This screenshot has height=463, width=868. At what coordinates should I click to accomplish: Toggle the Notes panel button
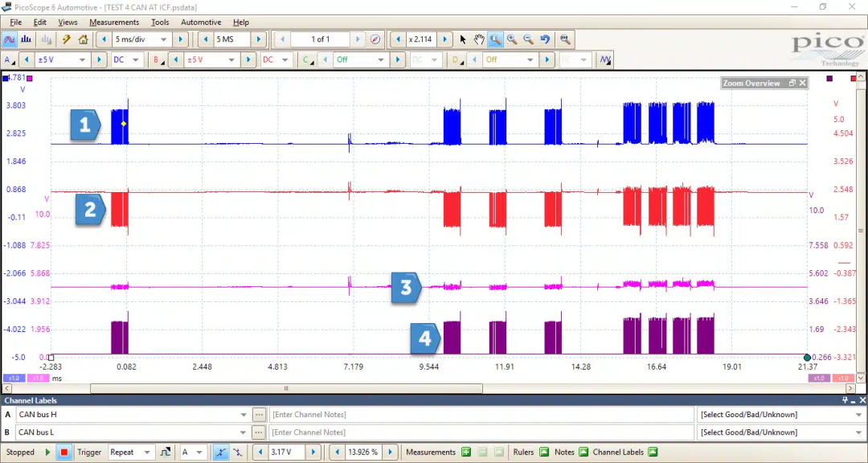pyautogui.click(x=583, y=453)
